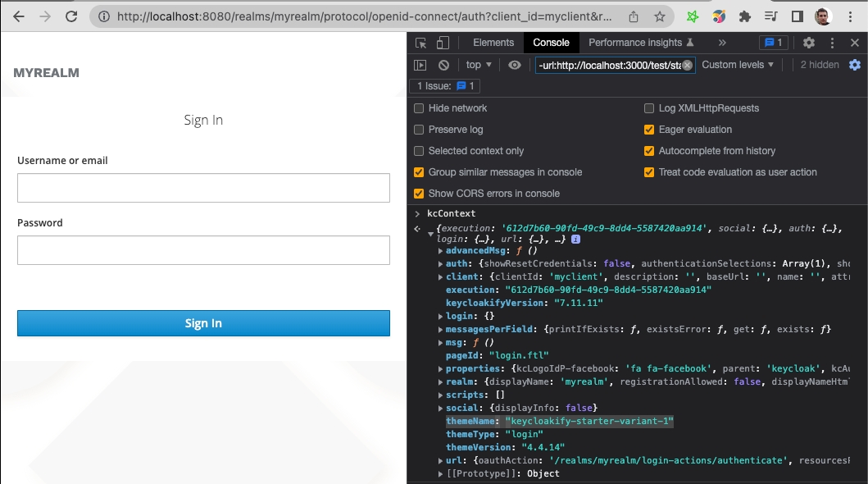Image resolution: width=868 pixels, height=484 pixels.
Task: Toggle the device toolbar icon
Action: pos(443,43)
